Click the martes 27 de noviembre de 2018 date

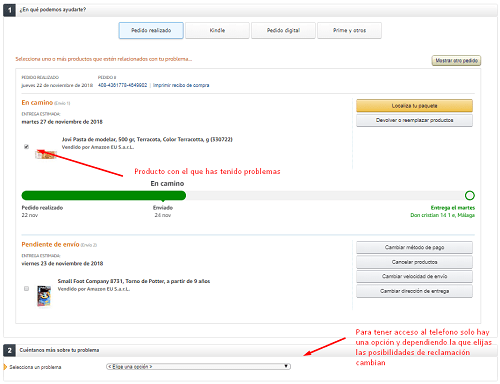[x=62, y=122]
